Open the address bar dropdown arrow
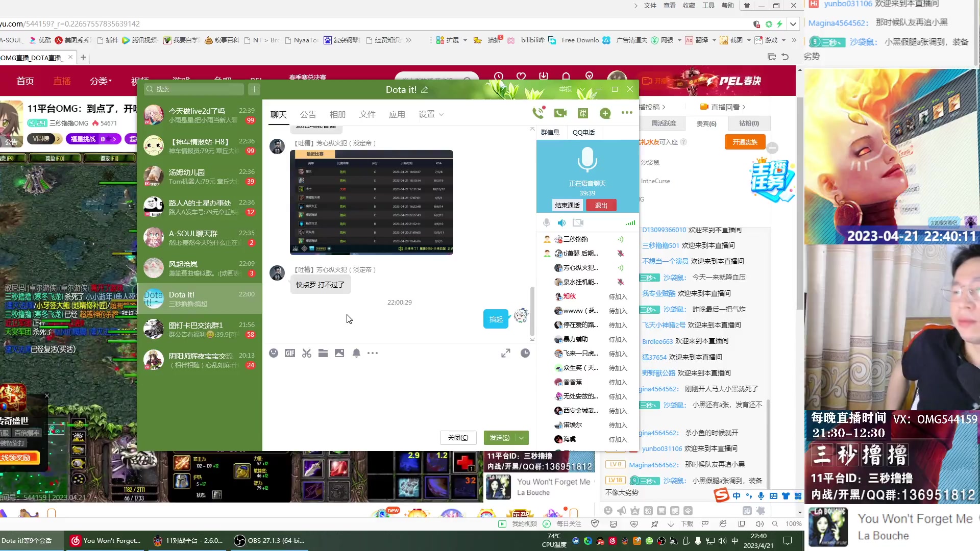The height and width of the screenshot is (551, 980). 793,24
